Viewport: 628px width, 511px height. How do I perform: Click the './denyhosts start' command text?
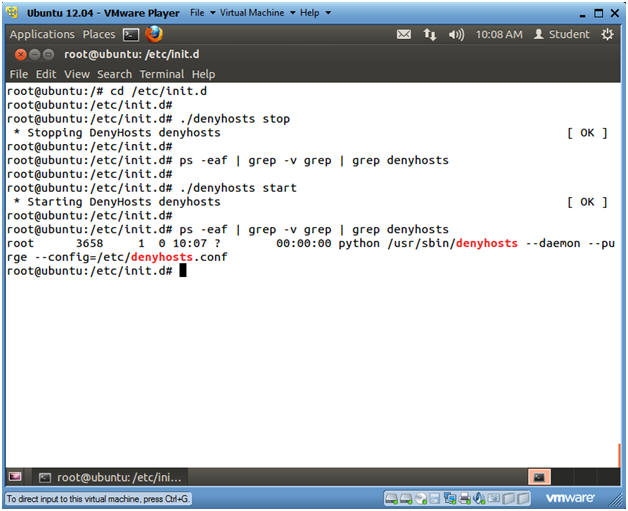pos(238,188)
